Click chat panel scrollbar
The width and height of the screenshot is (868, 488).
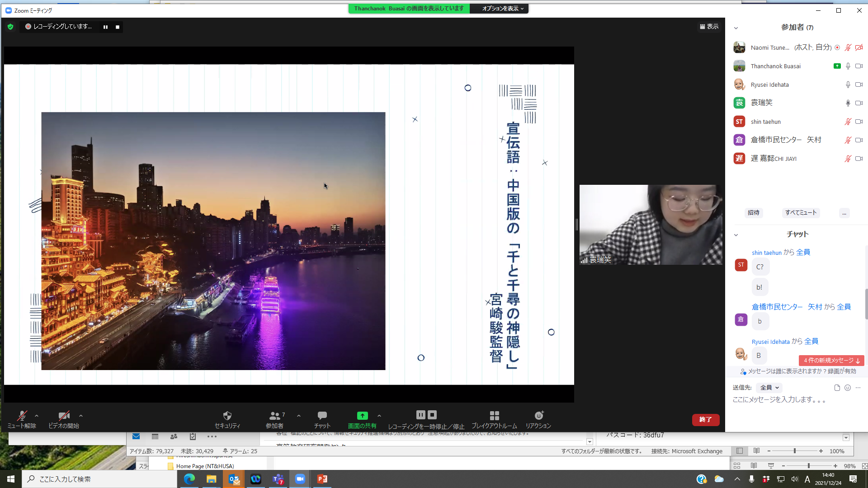tap(866, 304)
